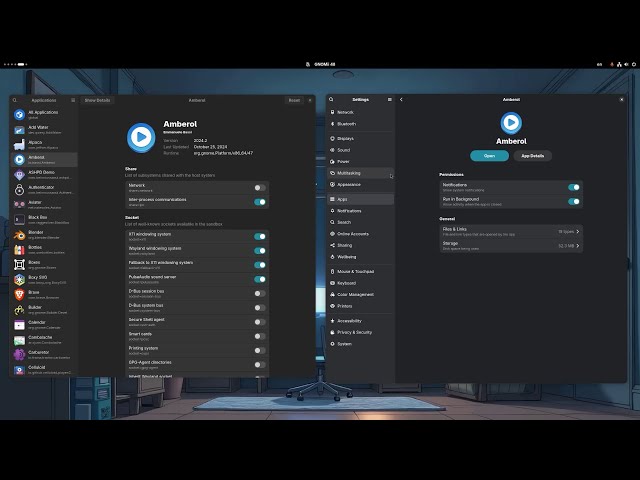Select the Carburetor app icon
The height and width of the screenshot is (480, 640).
[x=19, y=355]
